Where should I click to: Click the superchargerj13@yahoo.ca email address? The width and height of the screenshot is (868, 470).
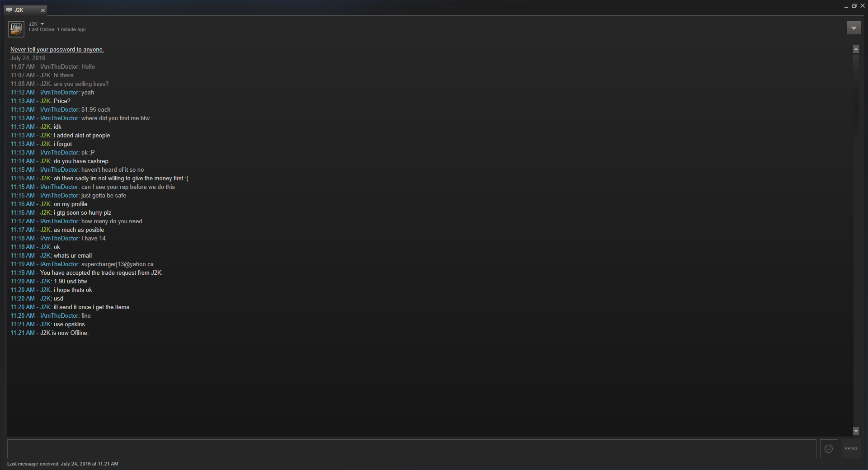click(x=117, y=264)
